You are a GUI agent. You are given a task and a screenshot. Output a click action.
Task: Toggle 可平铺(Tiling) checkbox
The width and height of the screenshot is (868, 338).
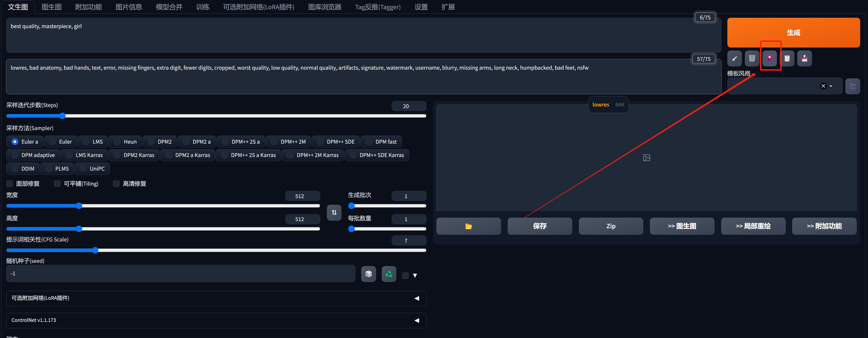57,183
